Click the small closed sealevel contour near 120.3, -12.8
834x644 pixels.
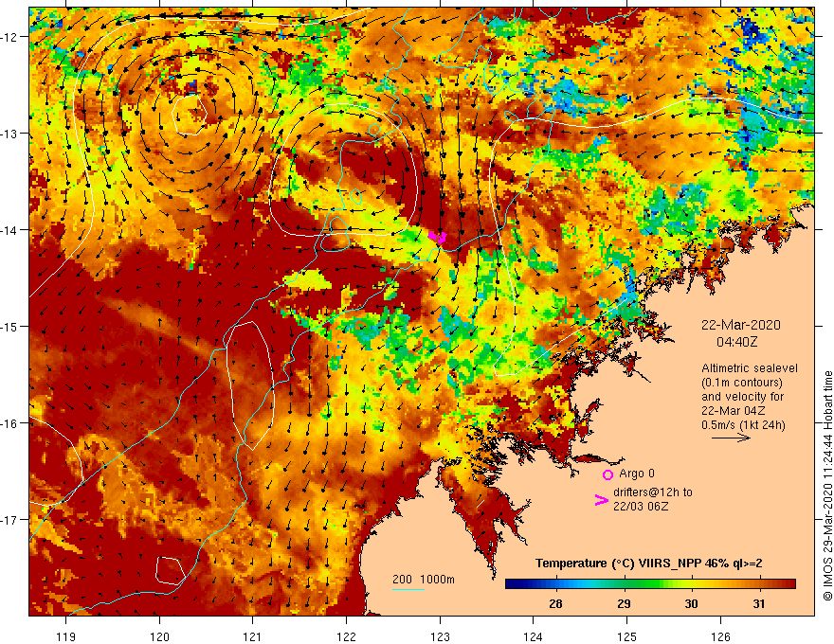(189, 115)
